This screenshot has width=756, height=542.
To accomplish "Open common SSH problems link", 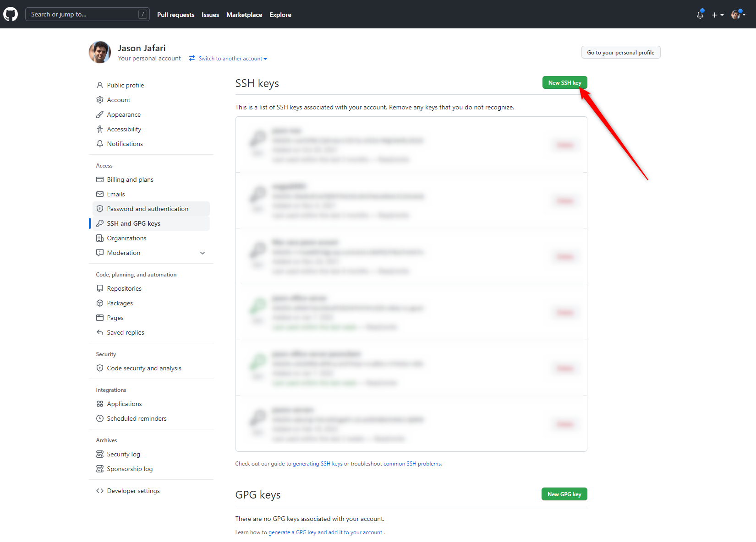I will [x=412, y=464].
